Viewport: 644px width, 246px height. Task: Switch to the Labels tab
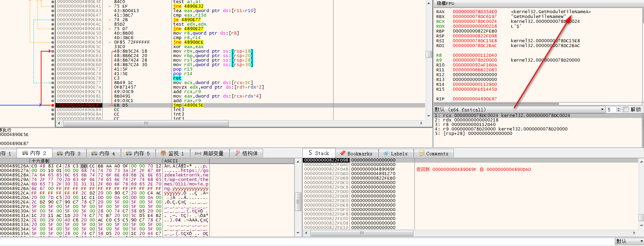[396, 154]
